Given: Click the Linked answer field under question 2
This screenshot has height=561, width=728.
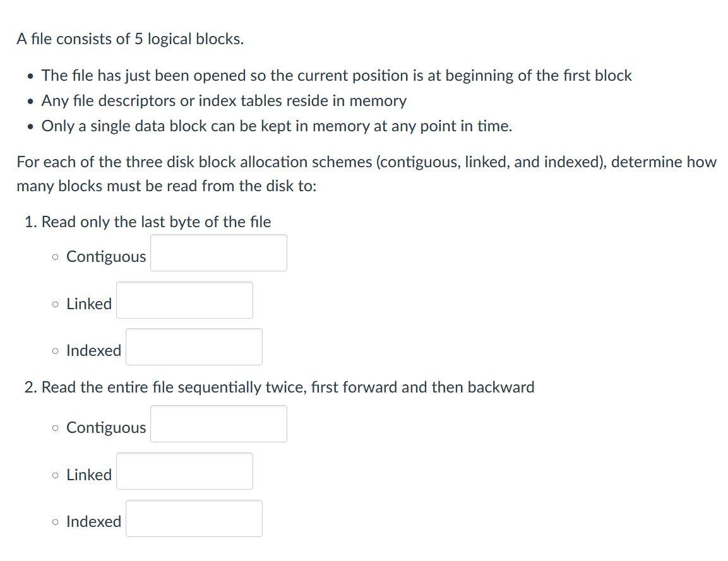Looking at the screenshot, I should (184, 471).
